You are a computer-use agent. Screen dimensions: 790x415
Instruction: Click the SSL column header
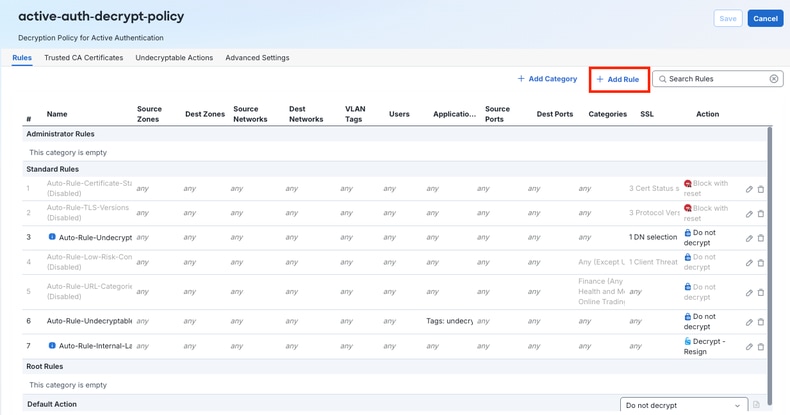point(647,114)
